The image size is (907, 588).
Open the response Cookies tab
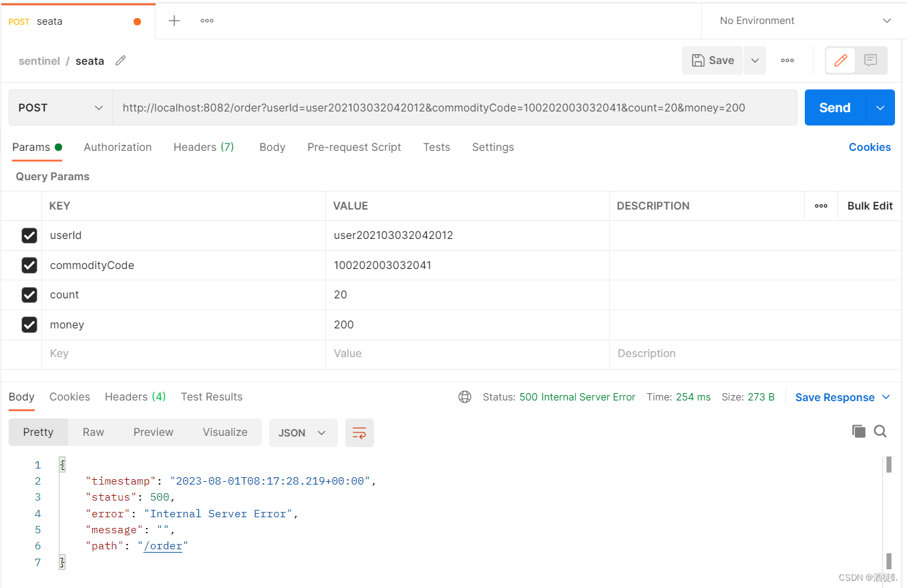(69, 396)
